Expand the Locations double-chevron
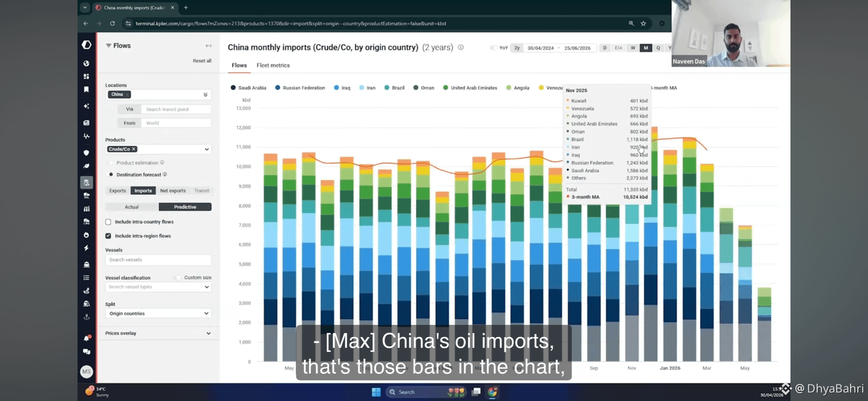The width and height of the screenshot is (868, 401). pyautogui.click(x=205, y=94)
